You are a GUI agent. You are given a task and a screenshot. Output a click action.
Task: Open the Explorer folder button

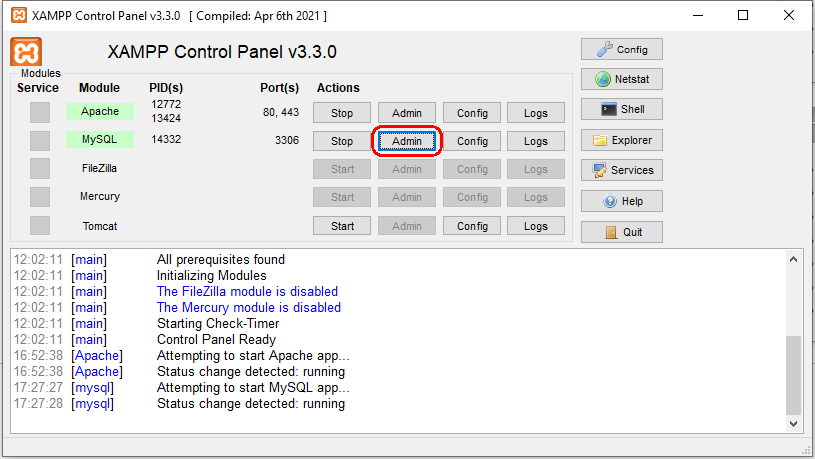[x=621, y=140]
